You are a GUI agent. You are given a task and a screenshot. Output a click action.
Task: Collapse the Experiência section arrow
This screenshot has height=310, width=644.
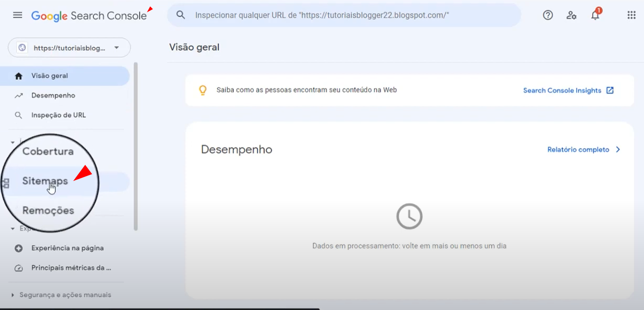tap(13, 229)
